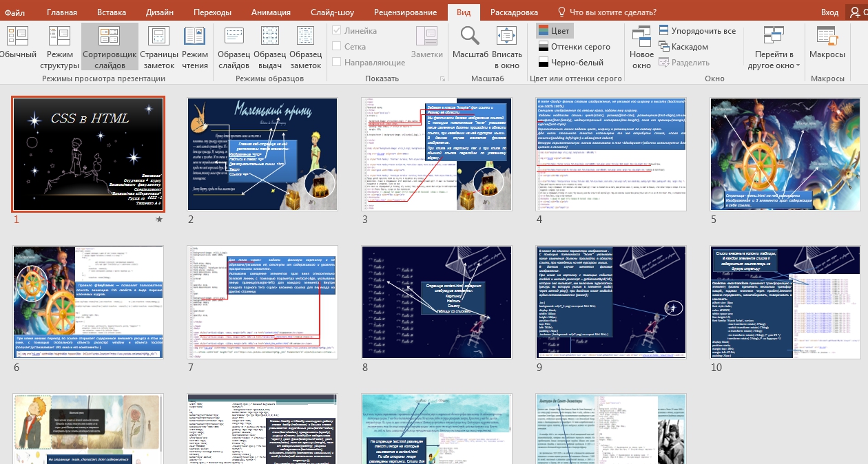
Task: Select Black and White (Черно-белый) mode
Action: coord(570,62)
